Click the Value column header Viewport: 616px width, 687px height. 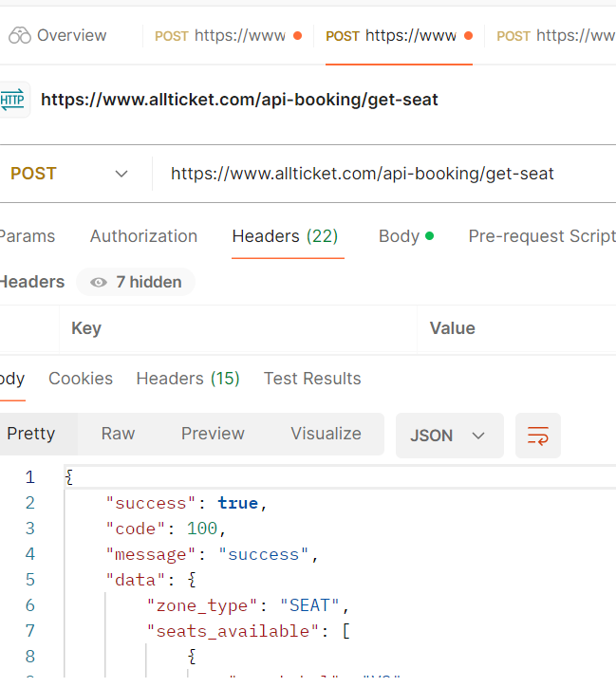click(452, 328)
